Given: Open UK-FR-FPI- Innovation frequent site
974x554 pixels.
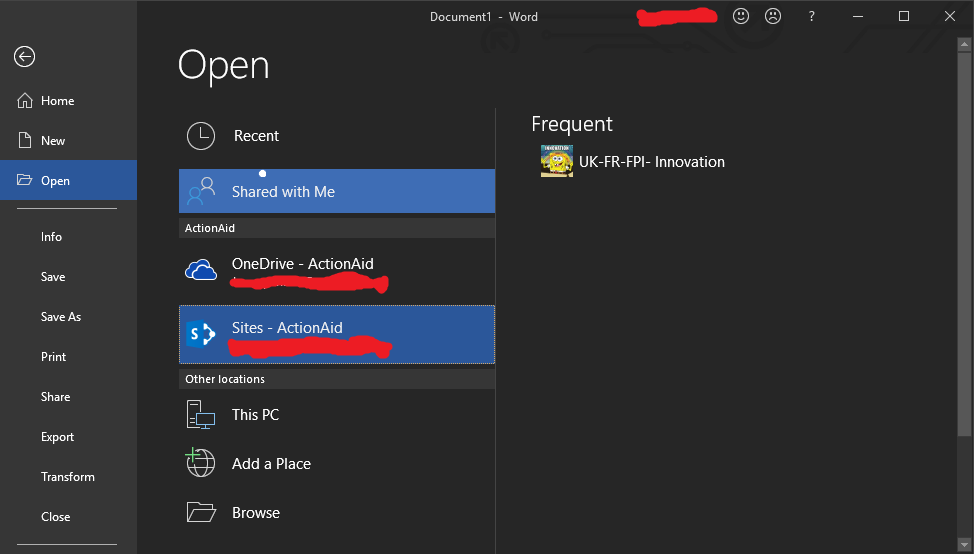Looking at the screenshot, I should [652, 162].
